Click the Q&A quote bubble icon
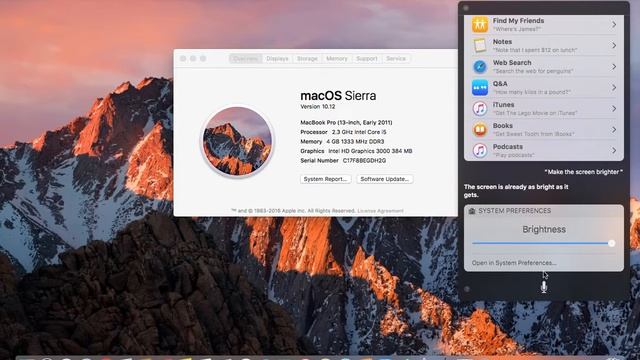The width and height of the screenshot is (640, 360). pos(480,87)
